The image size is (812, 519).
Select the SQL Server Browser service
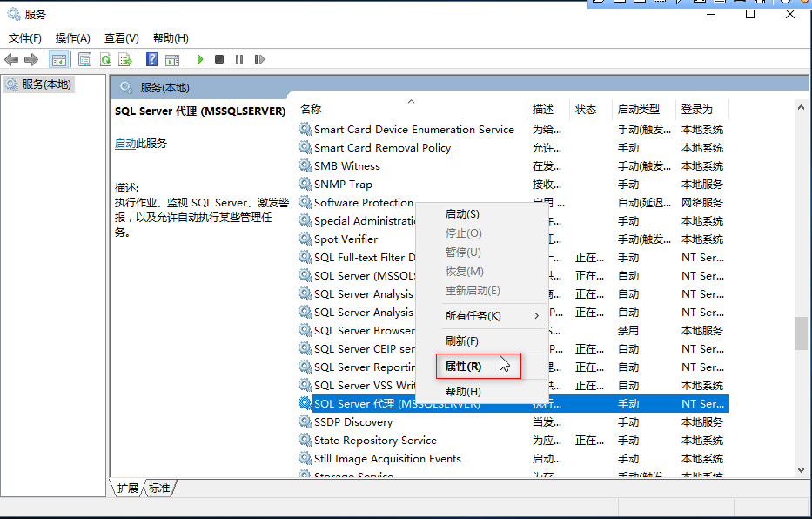[x=364, y=330]
